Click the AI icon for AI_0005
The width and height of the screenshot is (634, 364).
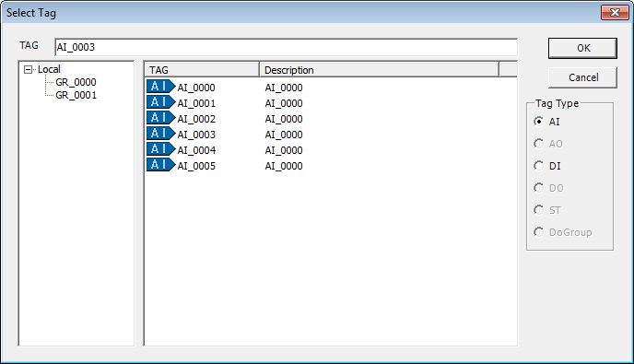tap(161, 165)
